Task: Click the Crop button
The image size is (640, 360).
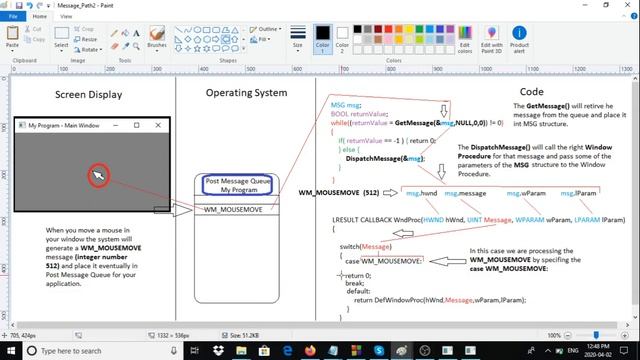Action: [84, 29]
